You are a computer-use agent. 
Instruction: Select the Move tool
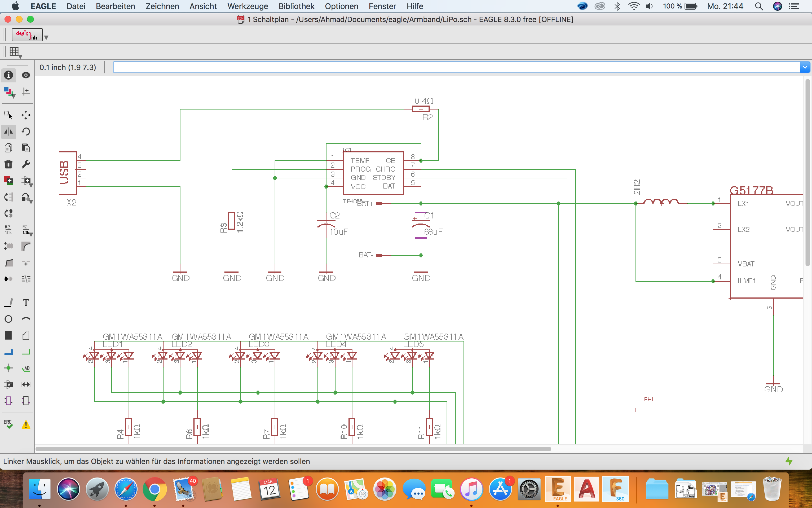tap(26, 115)
